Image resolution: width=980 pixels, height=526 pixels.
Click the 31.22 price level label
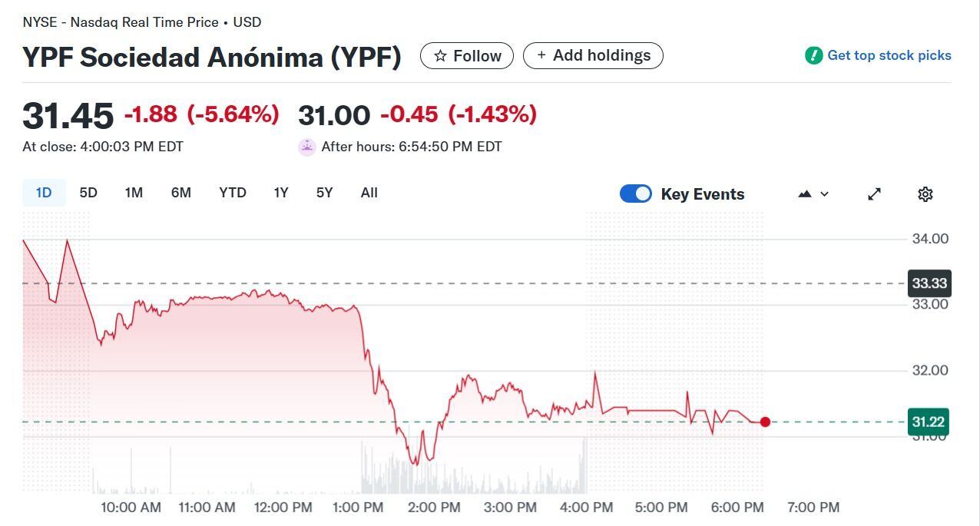tap(929, 422)
